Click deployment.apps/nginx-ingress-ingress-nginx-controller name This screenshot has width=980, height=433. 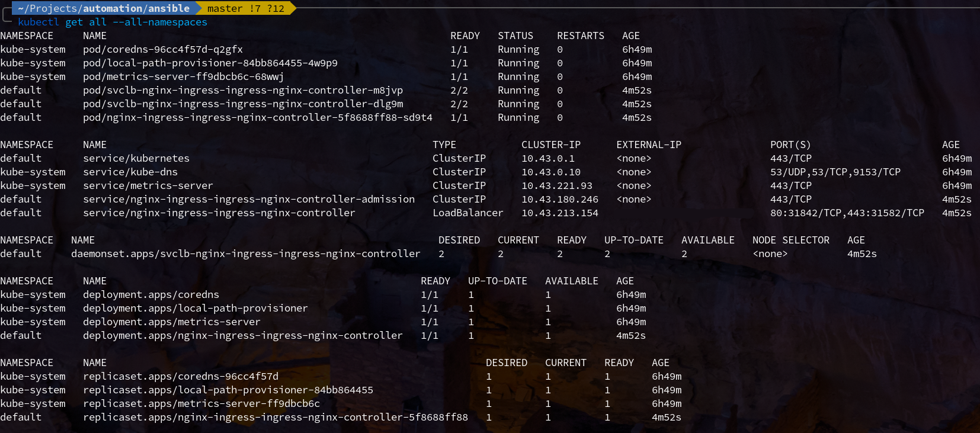point(243,335)
